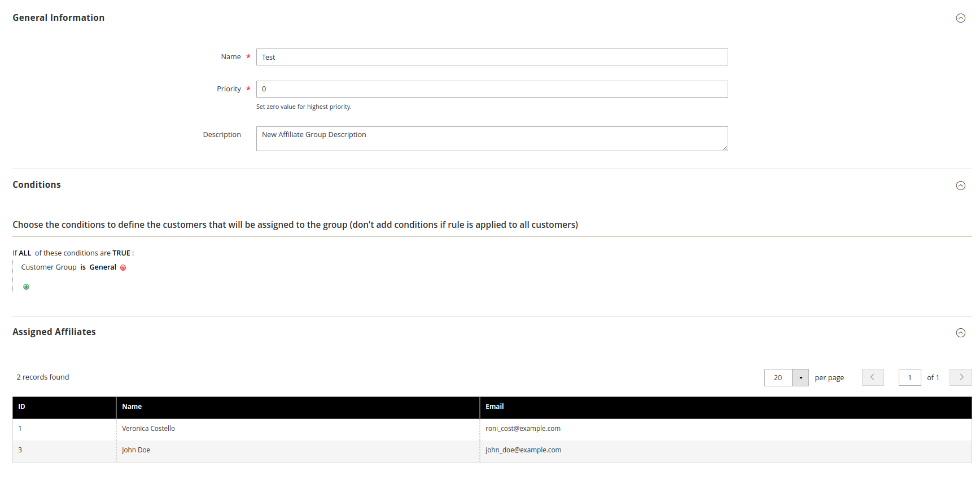Collapse the General Information section
The height and width of the screenshot is (480, 980).
[960, 18]
